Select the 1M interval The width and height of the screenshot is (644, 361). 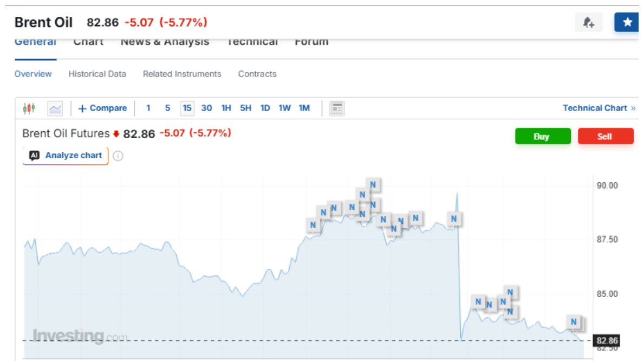304,108
